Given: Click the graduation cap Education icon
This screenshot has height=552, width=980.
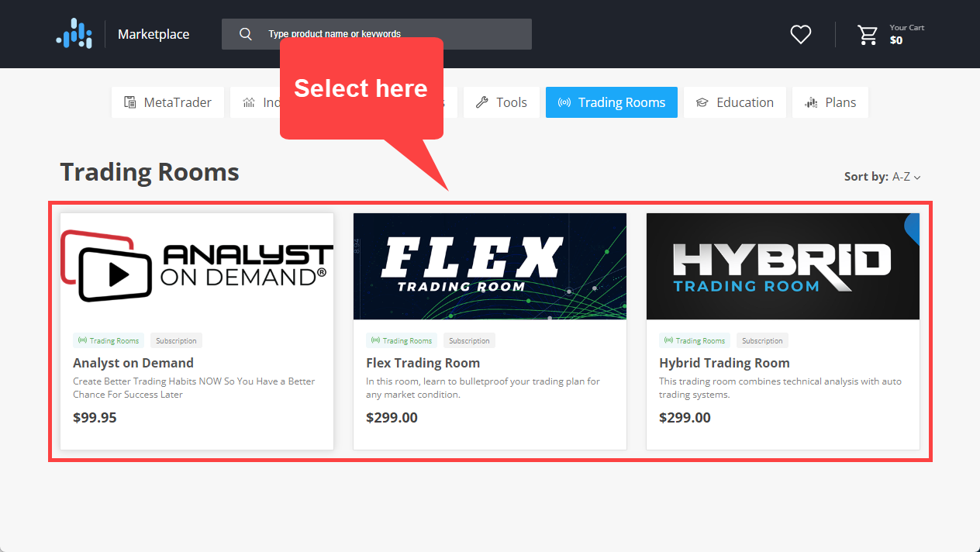Looking at the screenshot, I should [x=702, y=102].
